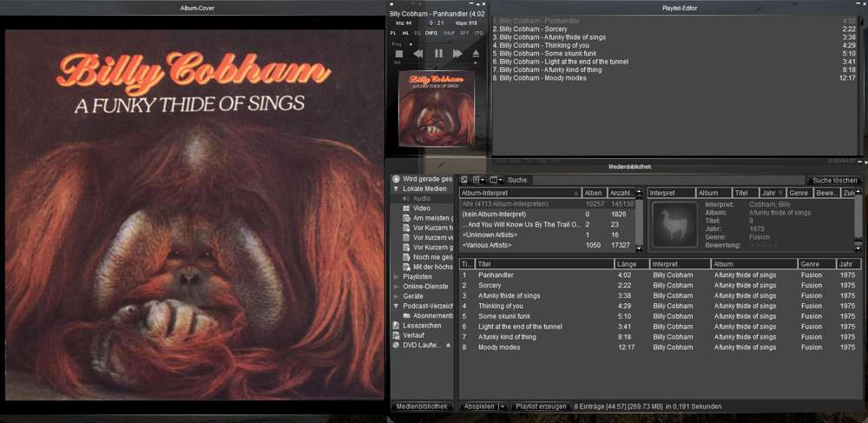Pause the current song
Viewport: 868px width, 423px height.
click(438, 54)
